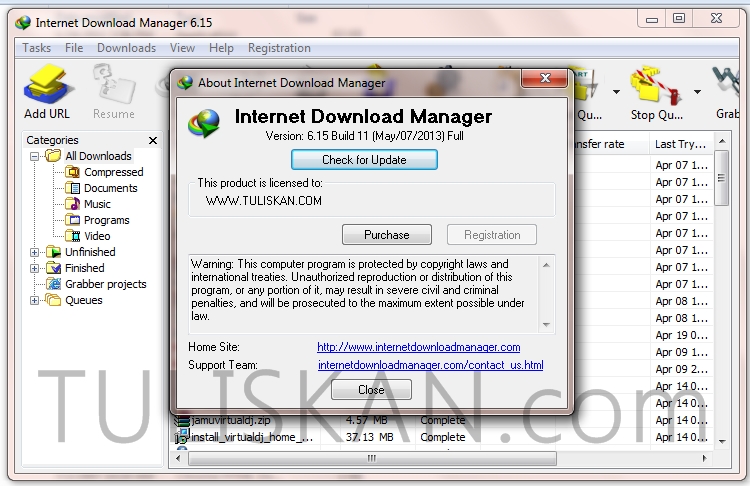Click the Apr 19 last try cell

click(681, 335)
